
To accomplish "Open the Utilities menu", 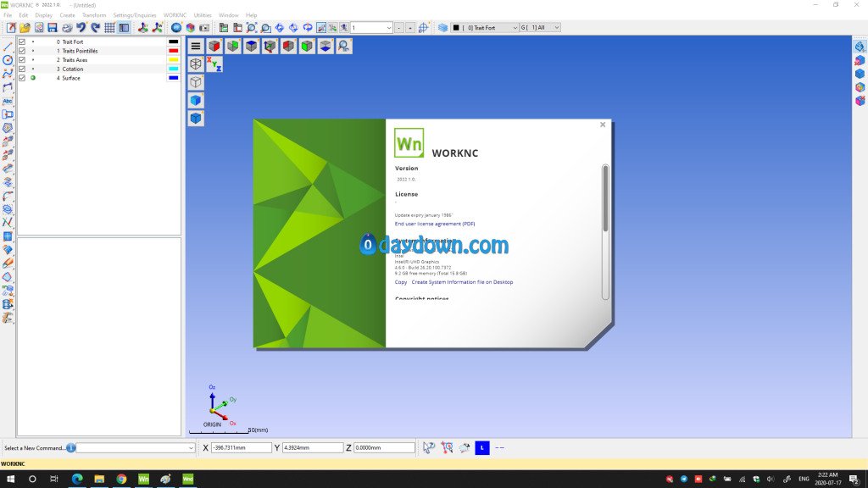I will click(203, 15).
